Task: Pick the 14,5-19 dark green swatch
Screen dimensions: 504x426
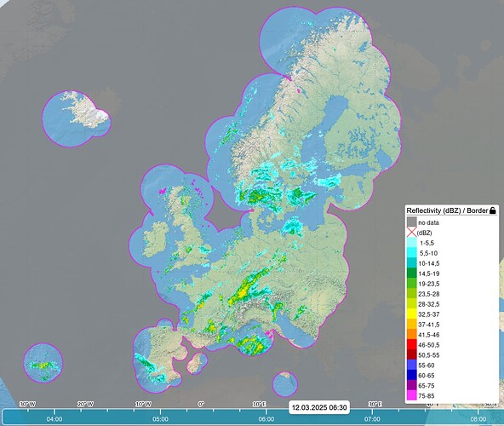Action: (x=412, y=273)
